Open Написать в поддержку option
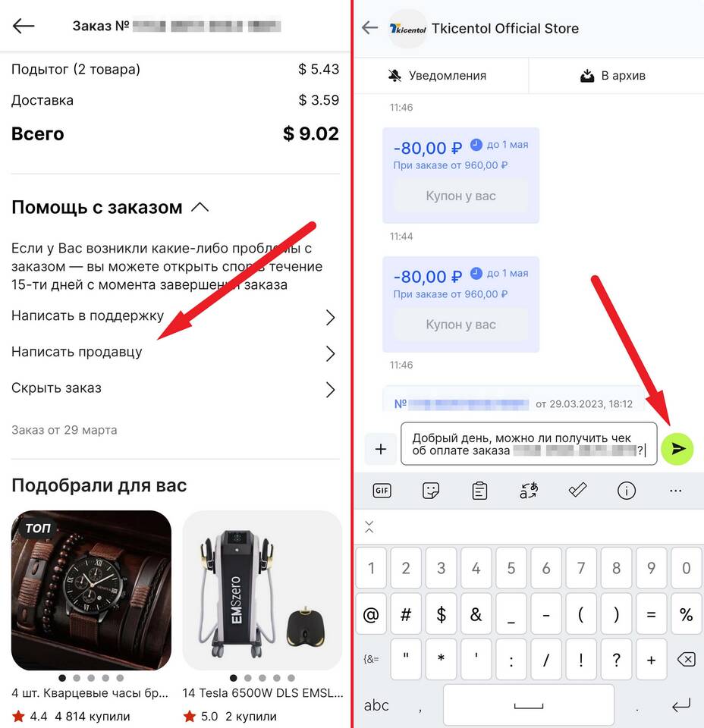Image resolution: width=704 pixels, height=728 pixels. point(173,316)
